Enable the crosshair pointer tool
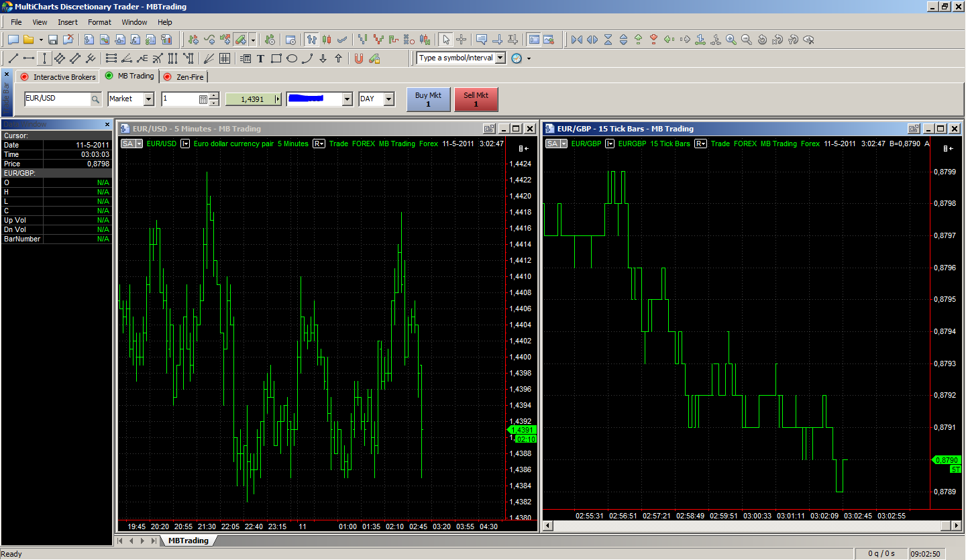Image resolution: width=966 pixels, height=560 pixels. 462,40
